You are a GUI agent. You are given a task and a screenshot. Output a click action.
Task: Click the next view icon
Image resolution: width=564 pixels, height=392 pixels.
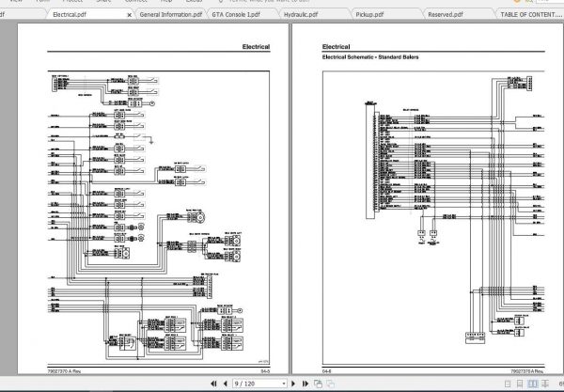coord(330,384)
